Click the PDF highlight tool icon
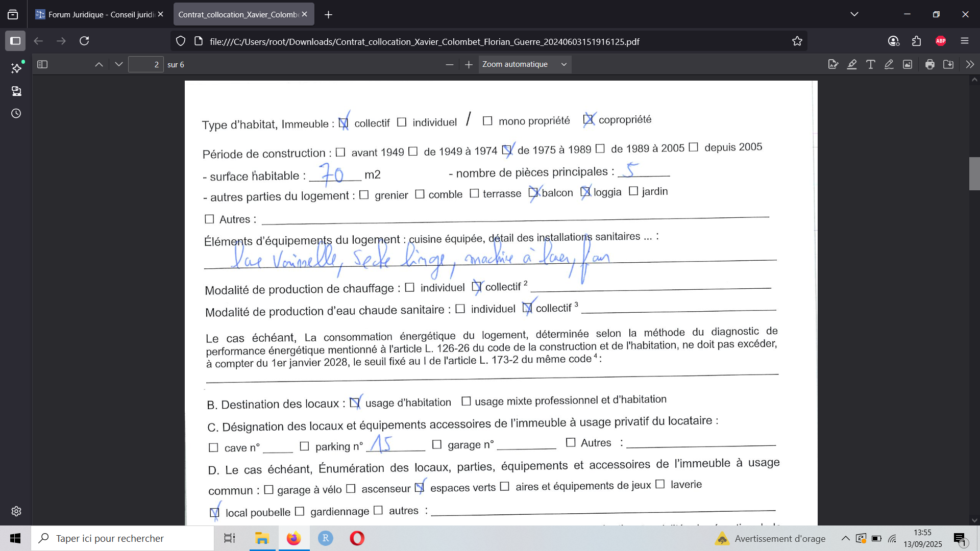980x551 pixels. pyautogui.click(x=852, y=64)
